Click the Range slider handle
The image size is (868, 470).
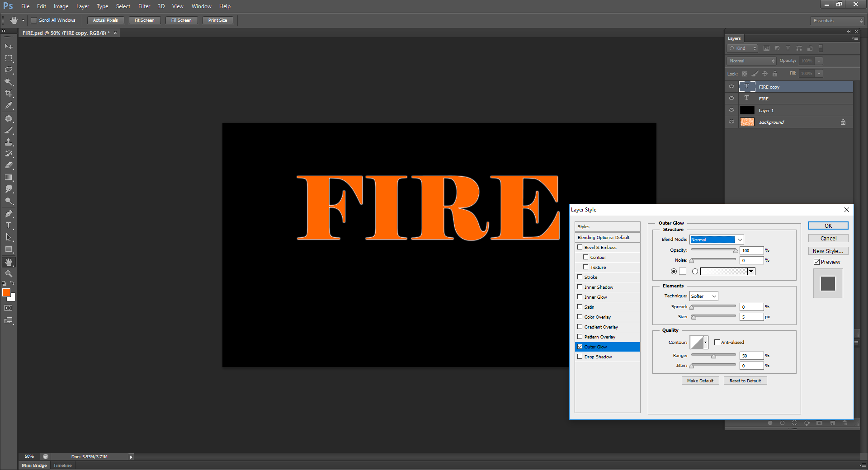point(713,356)
